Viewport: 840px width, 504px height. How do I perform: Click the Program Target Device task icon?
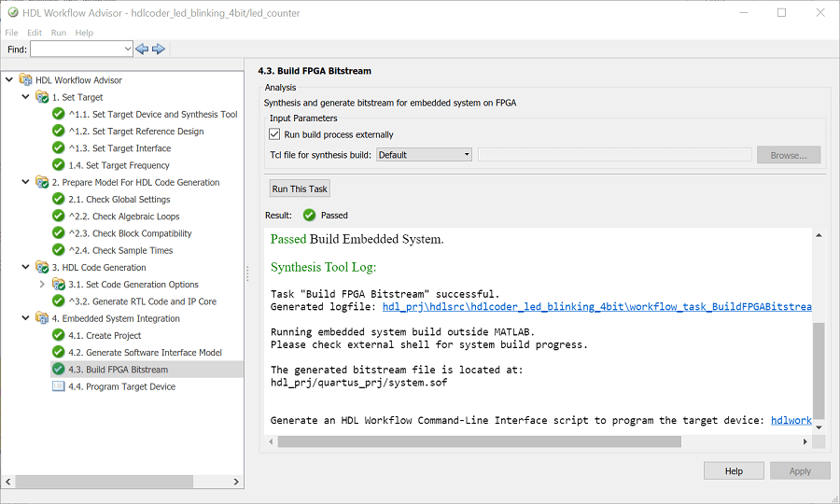(x=59, y=386)
